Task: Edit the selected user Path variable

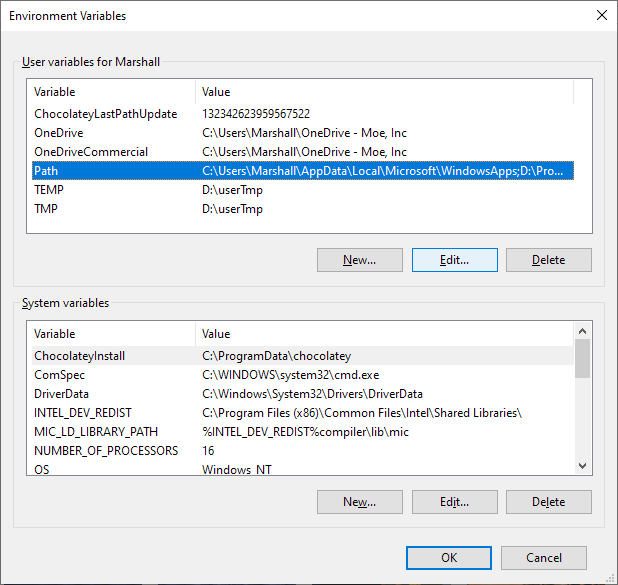Action: [x=454, y=260]
